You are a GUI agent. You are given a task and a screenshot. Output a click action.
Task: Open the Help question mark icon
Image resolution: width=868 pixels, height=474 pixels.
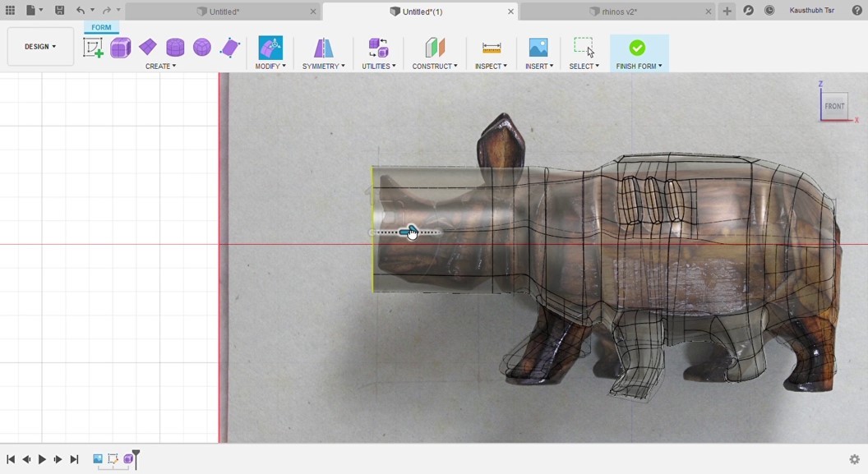click(x=857, y=11)
